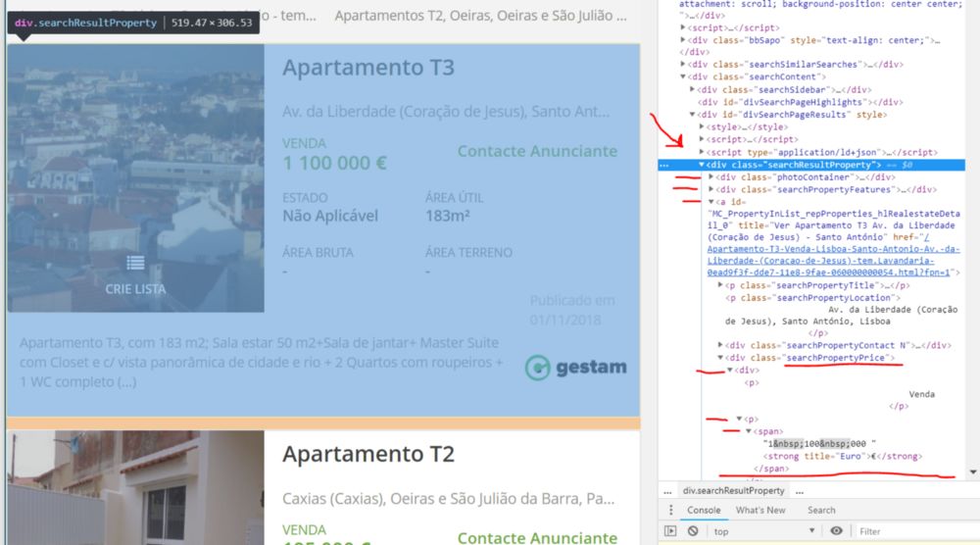Expand the style node under divSearchPageResults
Screen dimensions: 980x545
coord(702,126)
